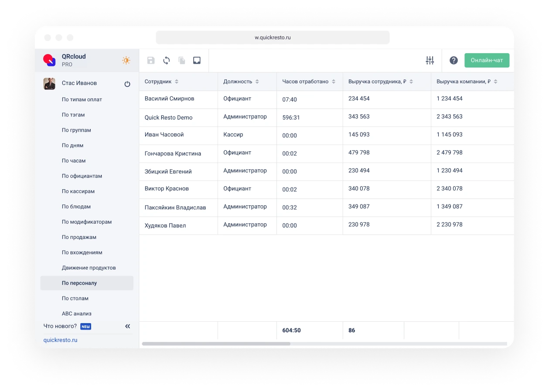This screenshot has height=392, width=549.
Task: Click the help question mark icon
Action: click(x=454, y=61)
